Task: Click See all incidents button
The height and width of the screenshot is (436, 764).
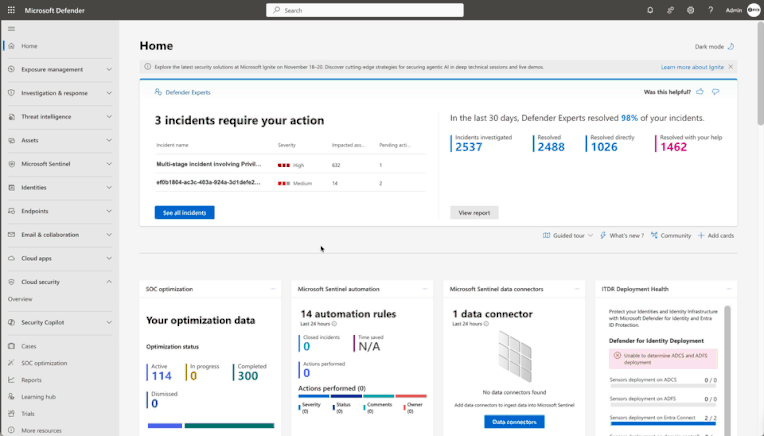Action: (185, 212)
